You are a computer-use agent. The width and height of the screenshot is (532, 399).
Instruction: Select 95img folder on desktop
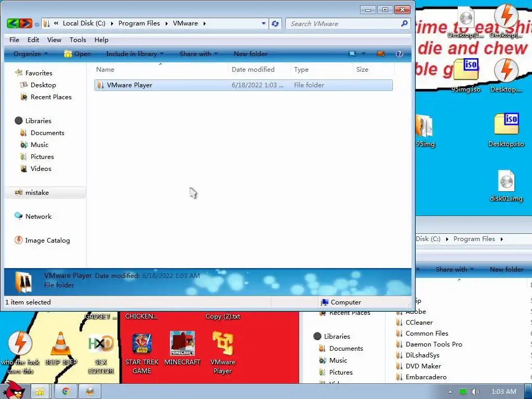(425, 131)
